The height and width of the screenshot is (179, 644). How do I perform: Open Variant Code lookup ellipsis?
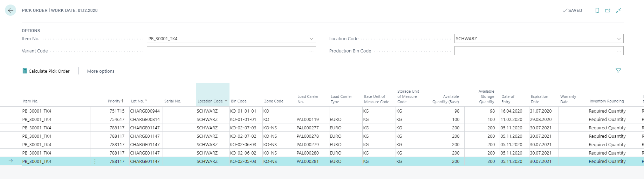311,51
